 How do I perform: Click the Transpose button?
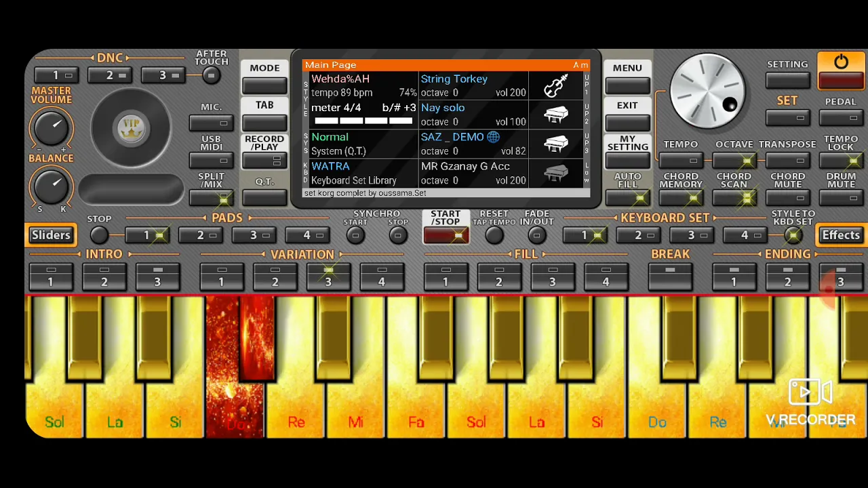[x=787, y=161]
